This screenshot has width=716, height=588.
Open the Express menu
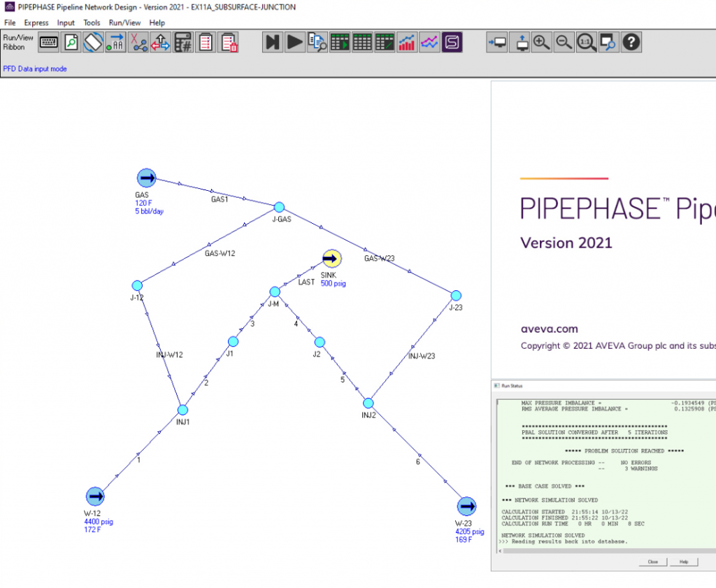pos(36,23)
